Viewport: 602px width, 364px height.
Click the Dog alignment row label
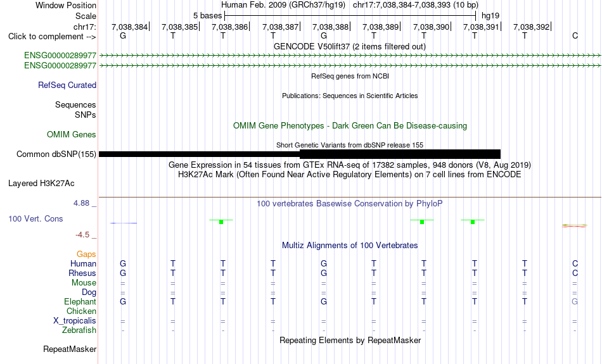point(89,292)
